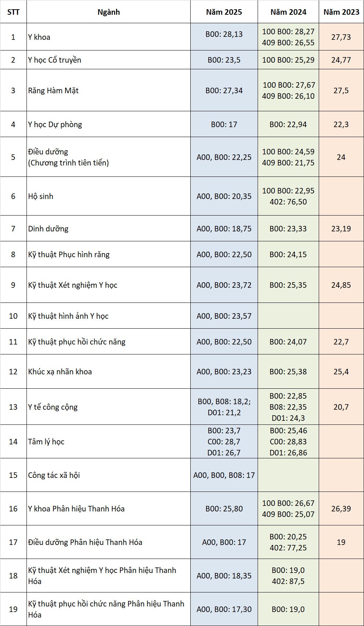Select the Năm 2025 column header
Image resolution: width=364 pixels, height=626 pixels.
(224, 12)
